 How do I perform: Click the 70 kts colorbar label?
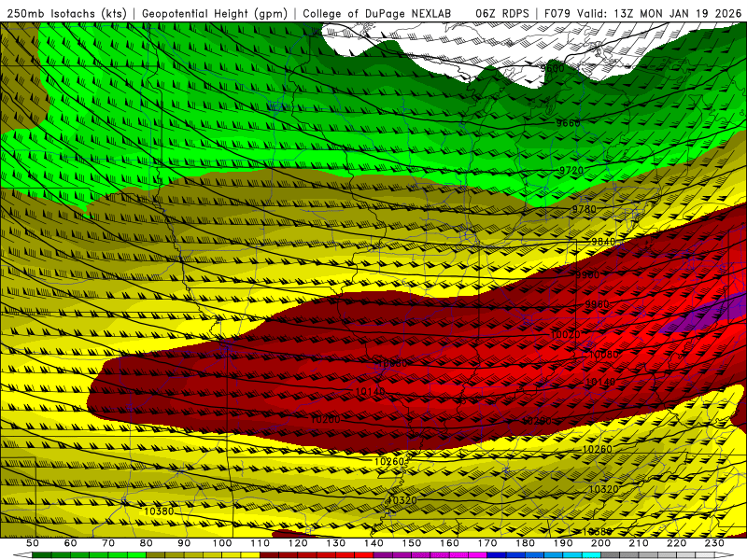108,543
